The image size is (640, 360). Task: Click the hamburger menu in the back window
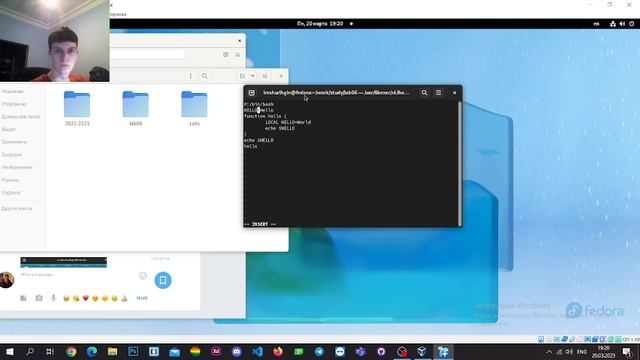click(x=238, y=55)
